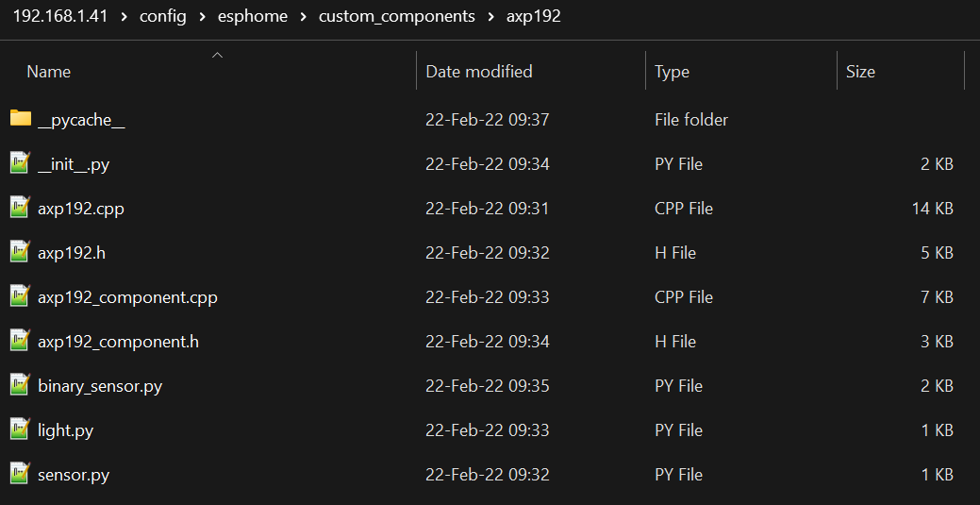
Task: Click the Type column header
Action: point(672,72)
